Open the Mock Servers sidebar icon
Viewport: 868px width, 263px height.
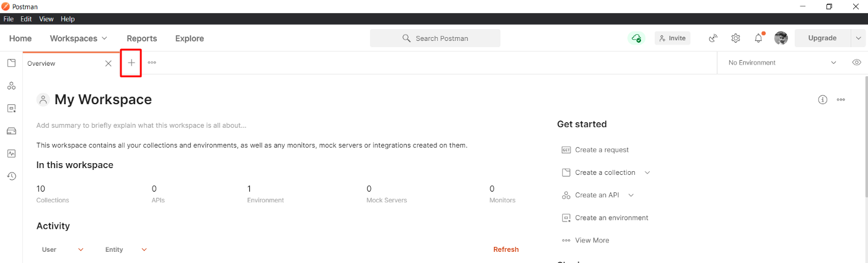coord(11,131)
